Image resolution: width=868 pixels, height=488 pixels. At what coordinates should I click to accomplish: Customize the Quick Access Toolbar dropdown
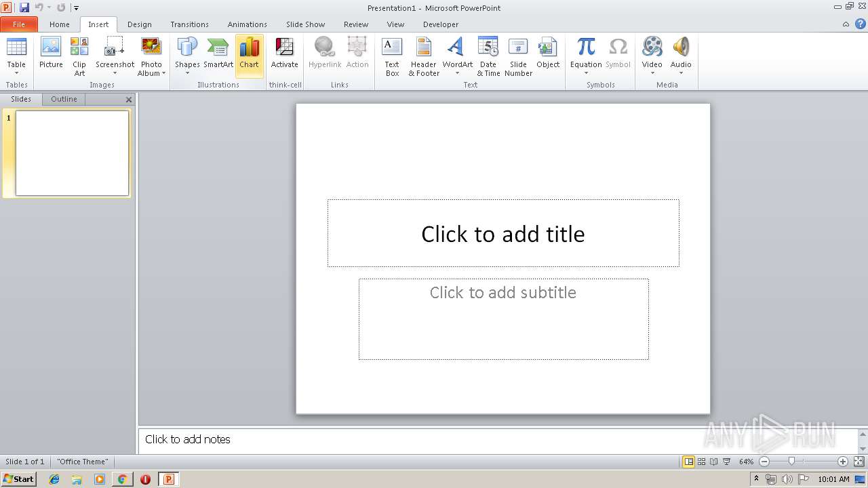76,8
